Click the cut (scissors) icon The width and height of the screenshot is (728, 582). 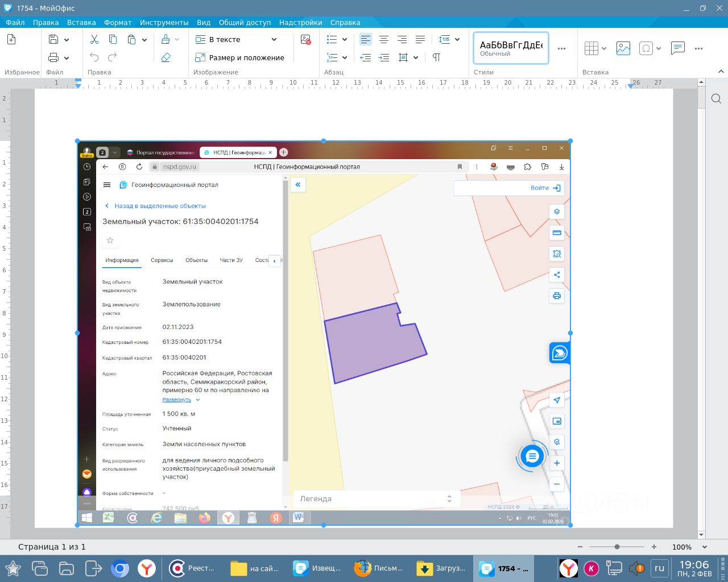94,39
